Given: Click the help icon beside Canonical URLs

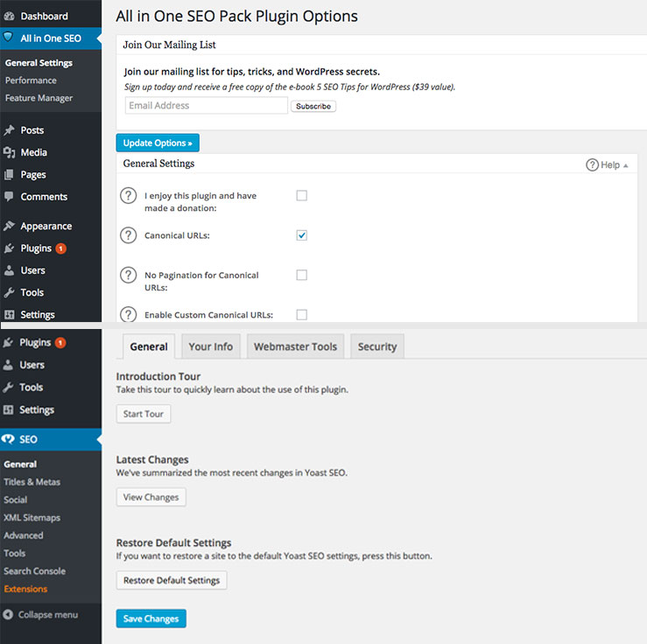Looking at the screenshot, I should pos(129,235).
